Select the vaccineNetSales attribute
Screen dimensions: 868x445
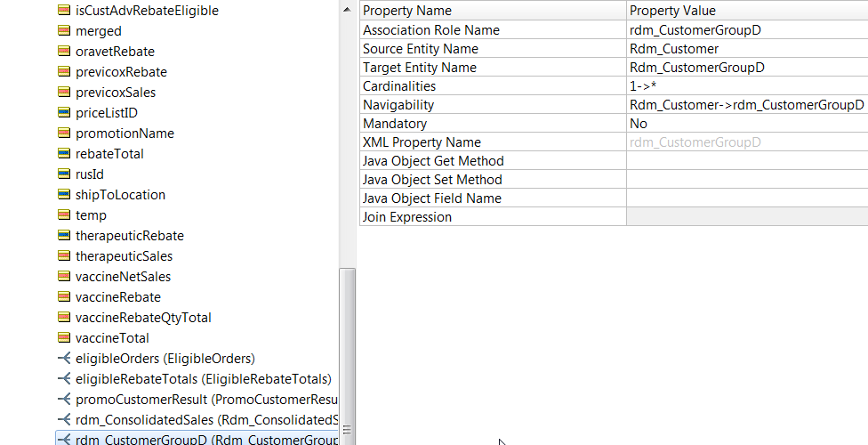point(123,277)
